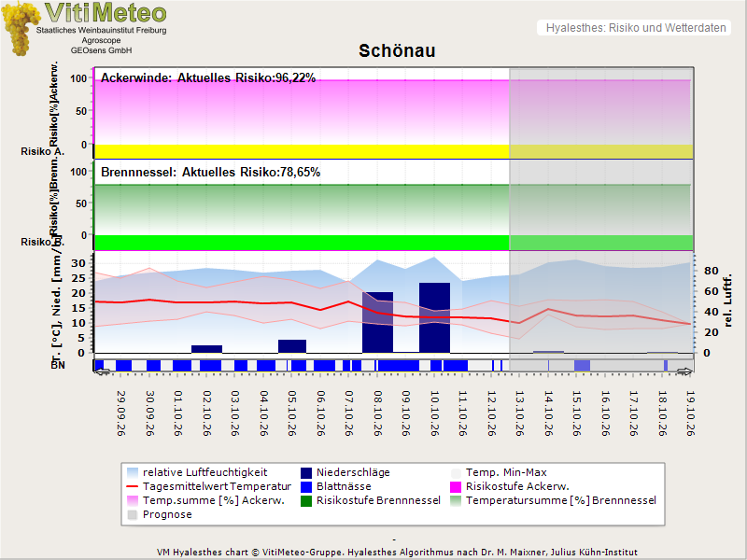The image size is (747, 560).
Task: Click the 05.10.26 date label
Action: point(292,413)
